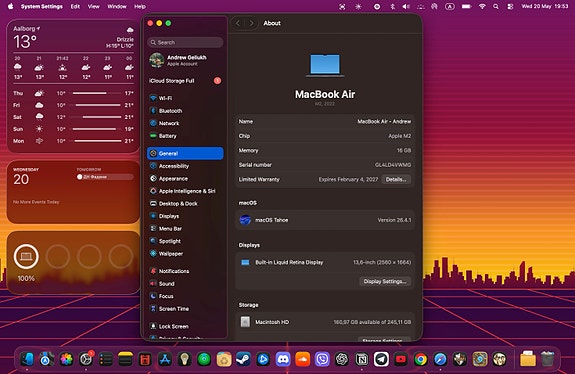Click the Display Settings... button
This screenshot has width=575, height=374.
tap(385, 281)
